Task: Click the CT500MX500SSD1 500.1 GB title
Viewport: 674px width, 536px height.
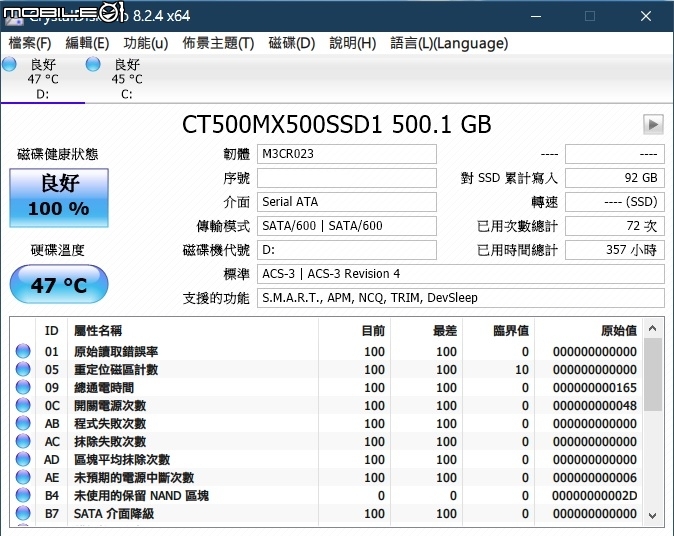Action: point(337,125)
